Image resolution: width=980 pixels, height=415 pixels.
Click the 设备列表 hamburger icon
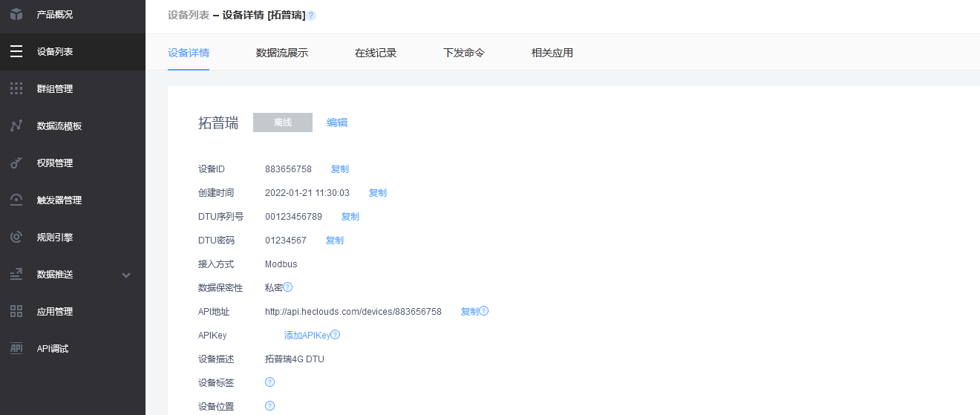tap(16, 52)
